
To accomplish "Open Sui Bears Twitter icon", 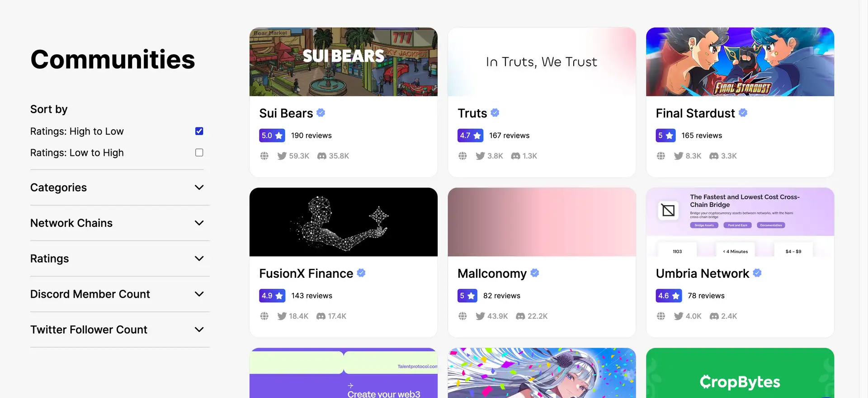I will coord(282,156).
